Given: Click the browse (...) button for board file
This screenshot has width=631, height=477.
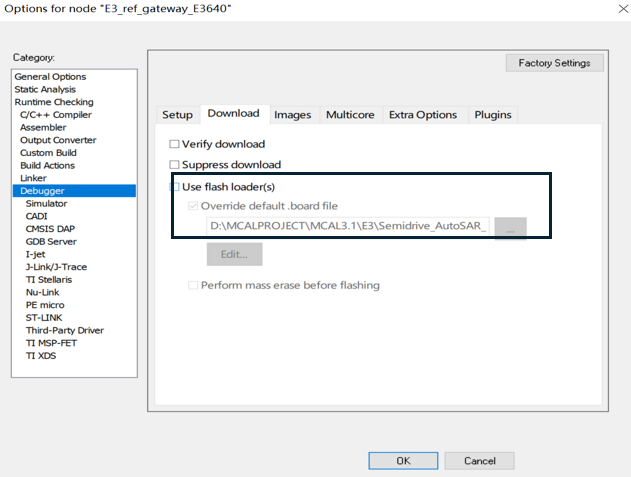Looking at the screenshot, I should (510, 227).
